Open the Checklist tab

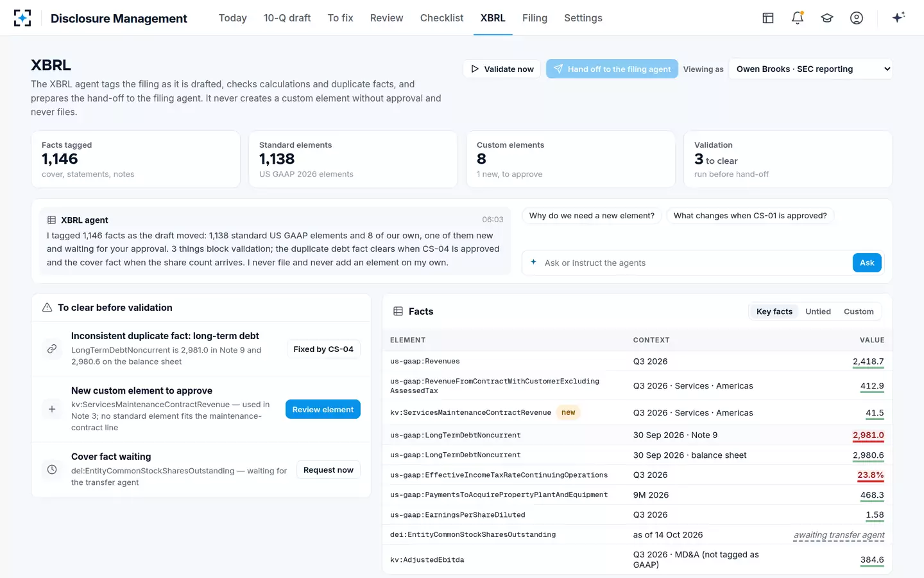pos(442,18)
